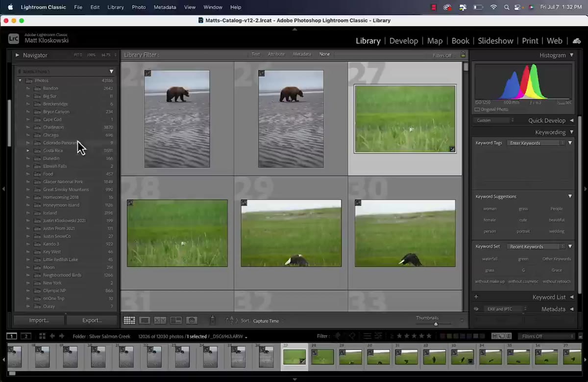Open the Sort Capture Time dropdown
Viewport: 588px width, 382px height.
tap(268, 321)
